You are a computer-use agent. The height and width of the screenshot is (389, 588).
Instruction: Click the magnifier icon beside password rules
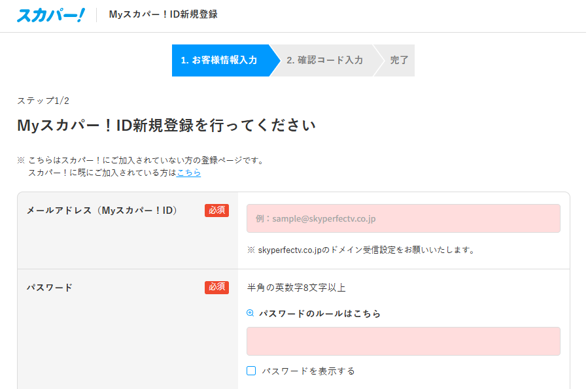[250, 313]
